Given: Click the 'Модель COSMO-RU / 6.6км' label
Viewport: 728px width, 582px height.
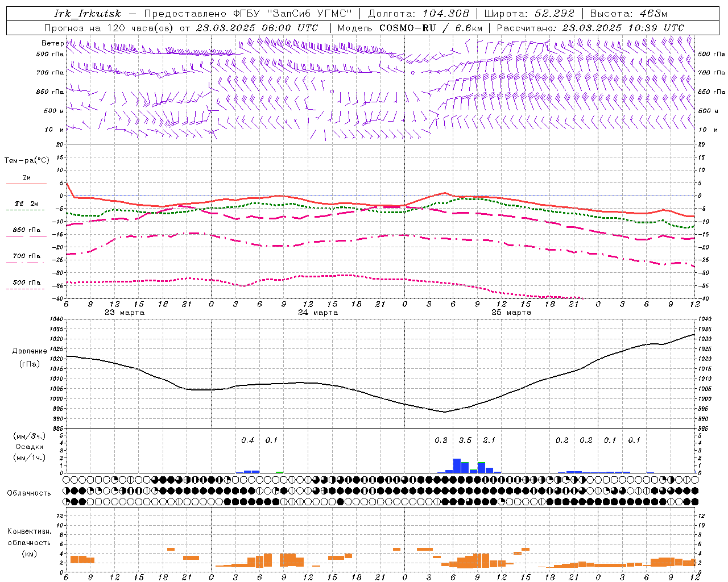Looking at the screenshot, I should point(409,28).
